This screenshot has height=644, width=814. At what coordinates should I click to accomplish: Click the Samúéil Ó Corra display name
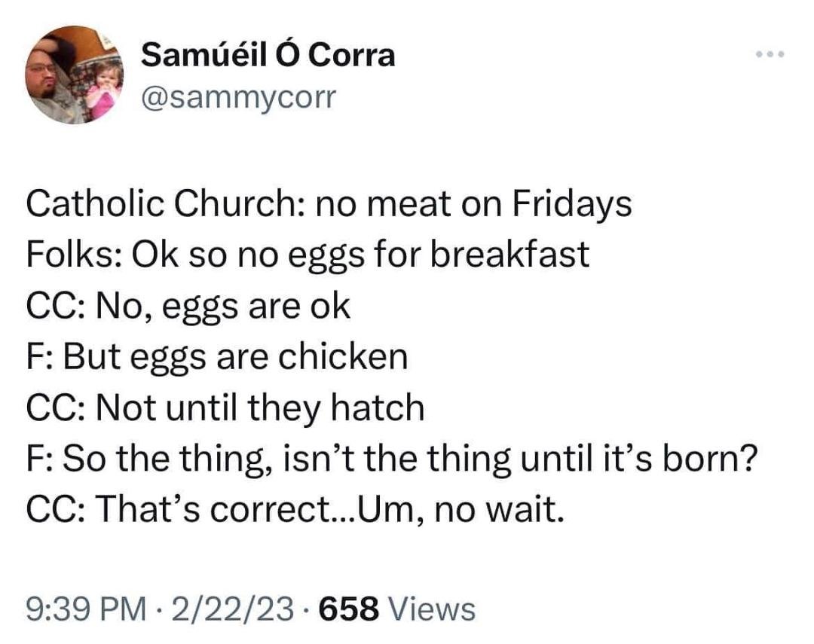[x=268, y=54]
